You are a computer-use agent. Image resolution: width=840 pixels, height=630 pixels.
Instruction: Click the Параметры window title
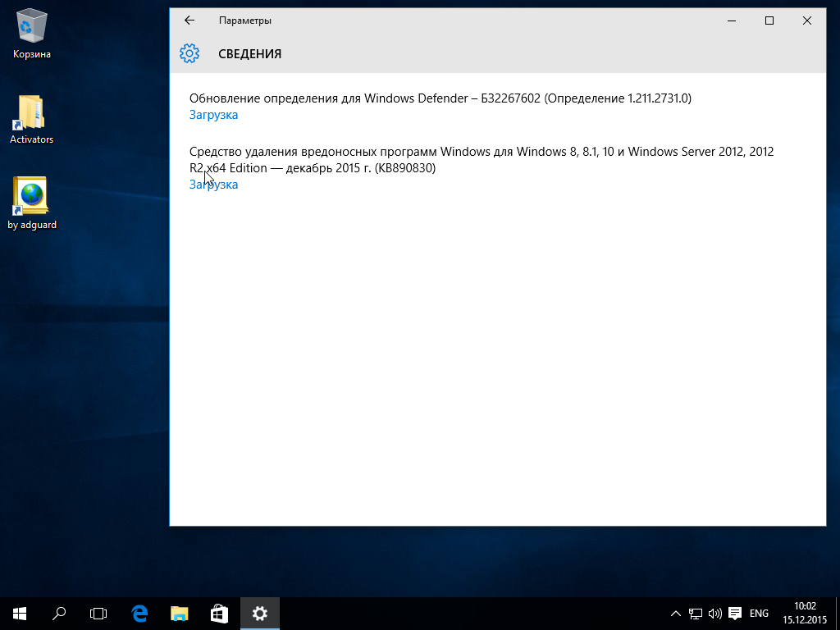point(244,21)
